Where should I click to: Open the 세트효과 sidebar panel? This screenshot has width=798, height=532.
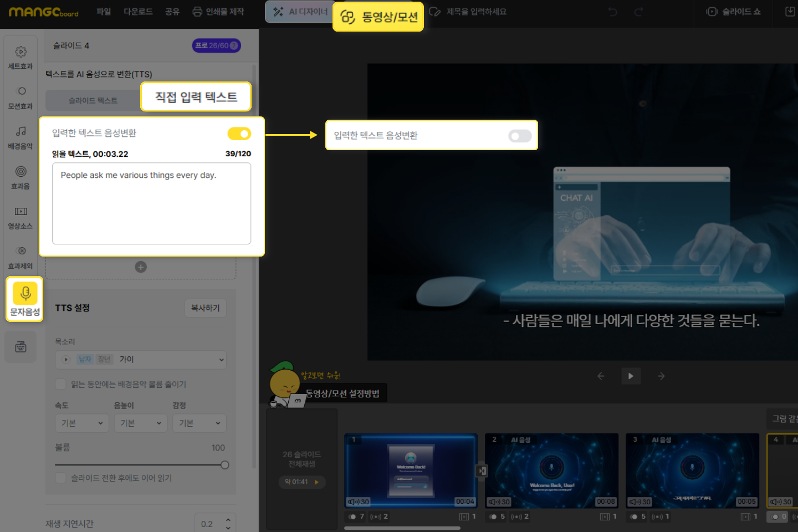coord(21,57)
